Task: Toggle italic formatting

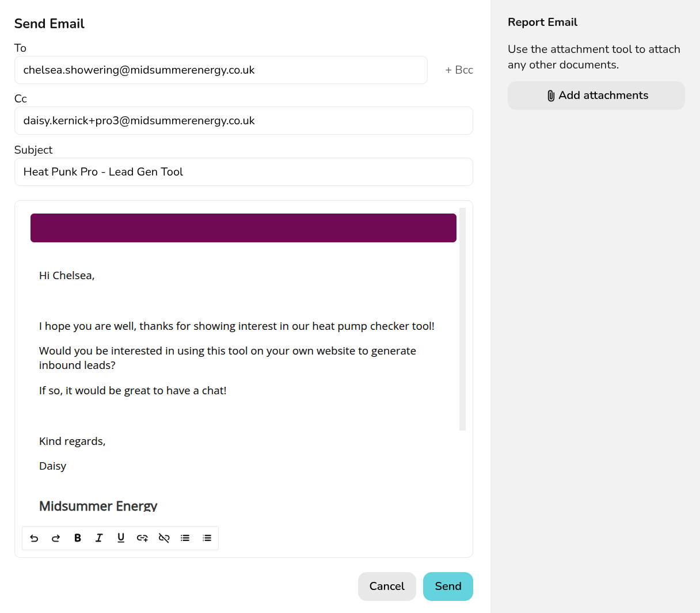Action: click(99, 538)
